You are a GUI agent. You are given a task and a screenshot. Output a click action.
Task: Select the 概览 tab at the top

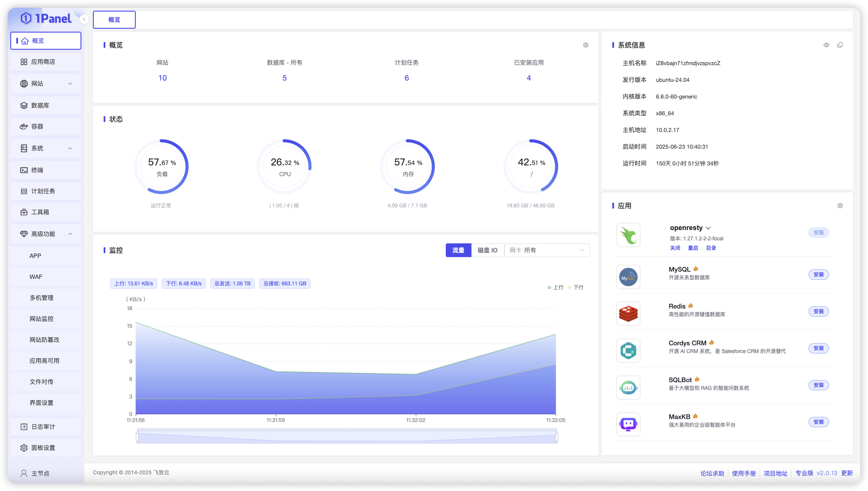click(114, 19)
